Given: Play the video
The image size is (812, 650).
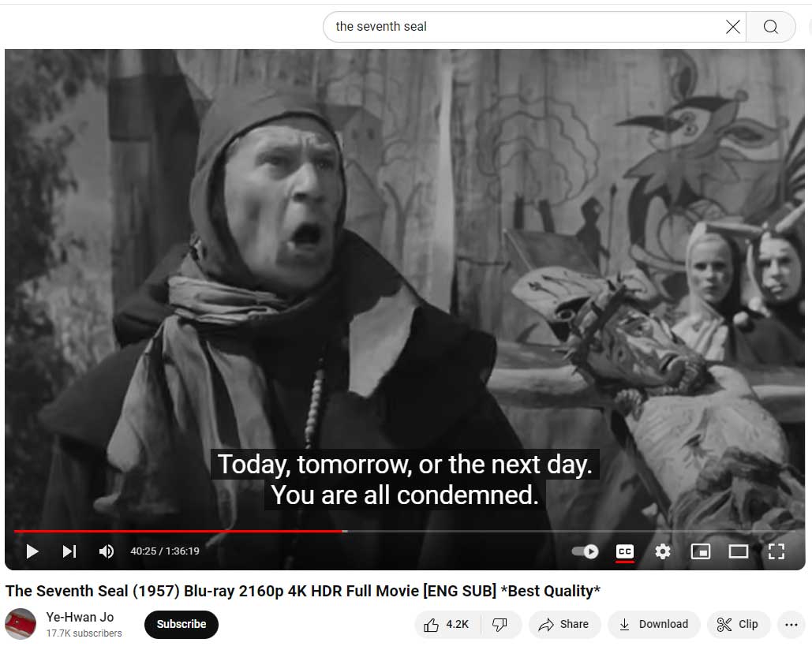Looking at the screenshot, I should coord(32,551).
